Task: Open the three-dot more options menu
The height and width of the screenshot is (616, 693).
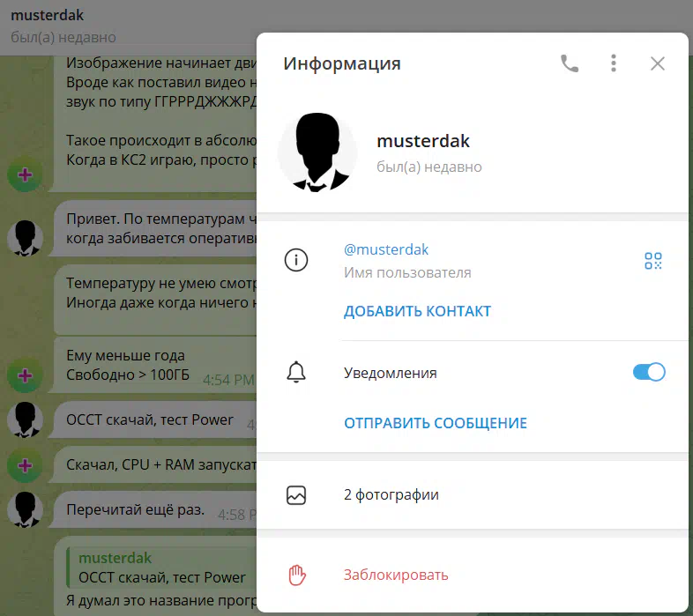Action: point(614,63)
